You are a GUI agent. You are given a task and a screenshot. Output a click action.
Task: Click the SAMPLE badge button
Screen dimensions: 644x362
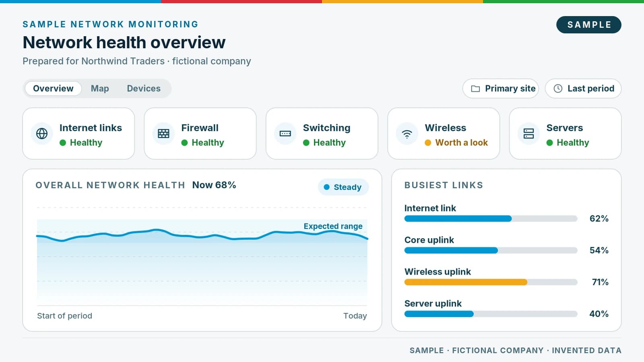tap(589, 25)
